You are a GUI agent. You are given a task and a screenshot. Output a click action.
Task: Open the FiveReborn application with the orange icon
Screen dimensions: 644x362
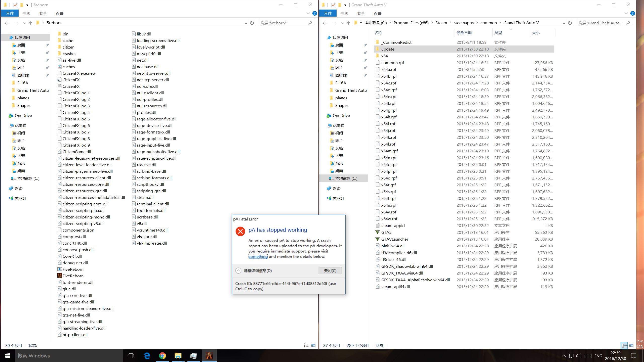click(x=60, y=276)
